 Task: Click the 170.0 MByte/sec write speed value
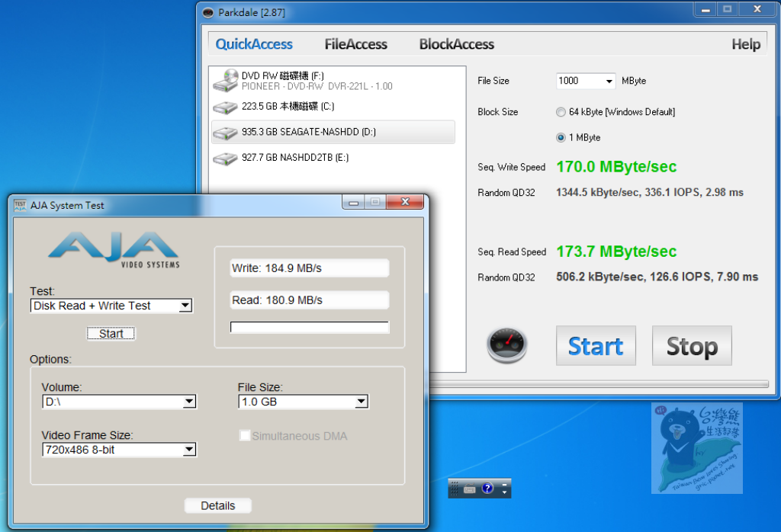click(616, 167)
